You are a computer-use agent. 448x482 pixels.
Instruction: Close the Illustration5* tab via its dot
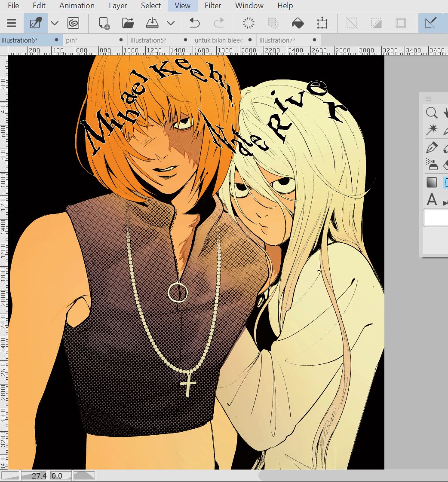(186, 40)
